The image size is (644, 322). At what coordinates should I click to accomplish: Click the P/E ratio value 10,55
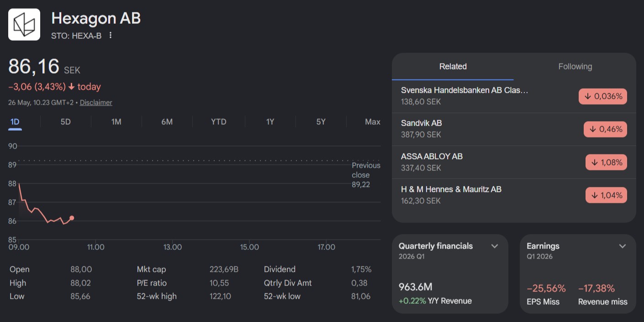click(219, 283)
